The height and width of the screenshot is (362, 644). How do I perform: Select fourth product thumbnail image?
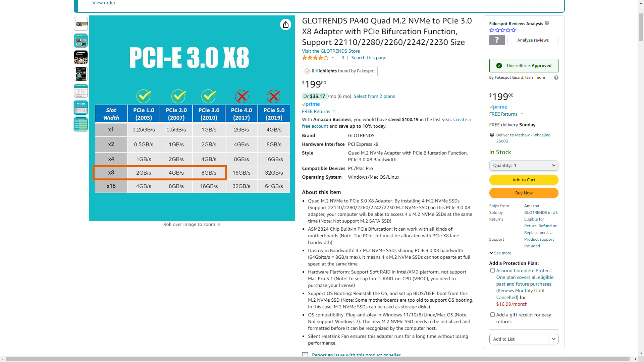(x=81, y=74)
